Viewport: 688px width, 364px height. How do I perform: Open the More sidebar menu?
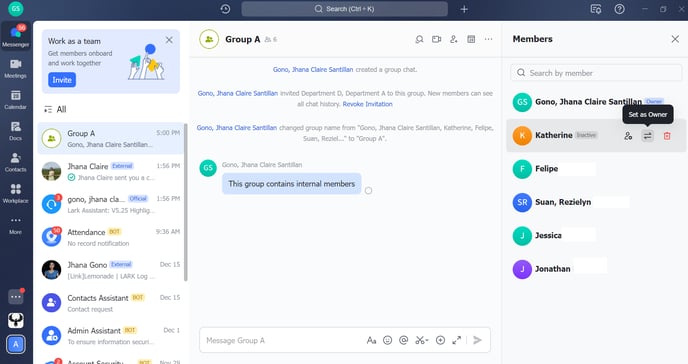point(15,225)
